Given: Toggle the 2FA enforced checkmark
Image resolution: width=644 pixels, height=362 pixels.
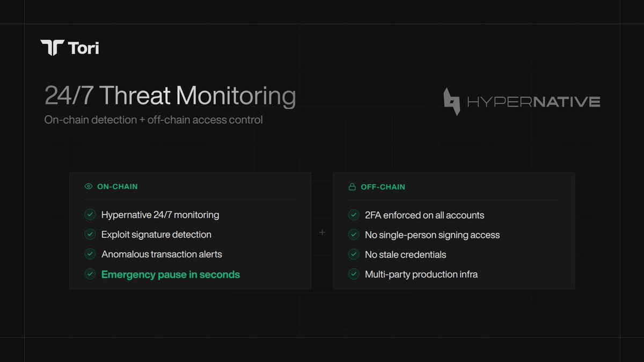Looking at the screenshot, I should 354,215.
